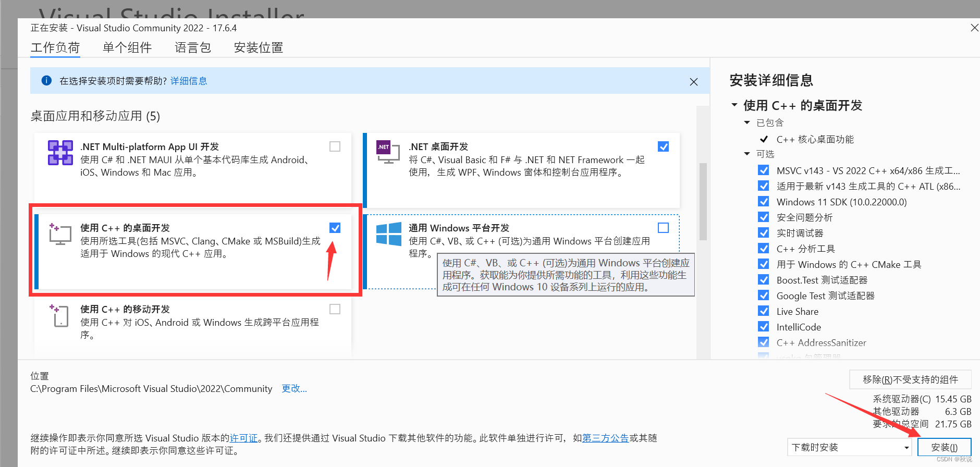Uncheck C++ ATL for v143 component
The width and height of the screenshot is (980, 467).
pos(764,186)
